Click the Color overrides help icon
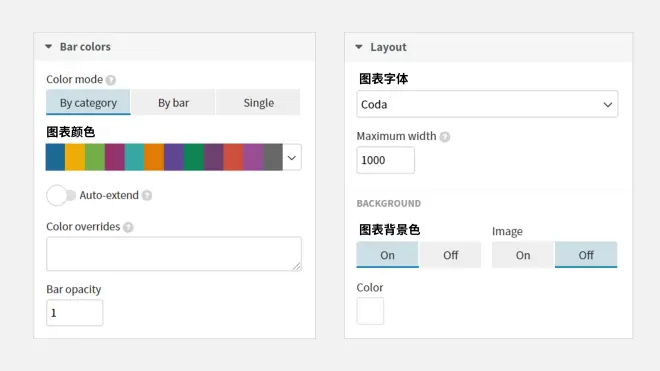 tap(128, 227)
